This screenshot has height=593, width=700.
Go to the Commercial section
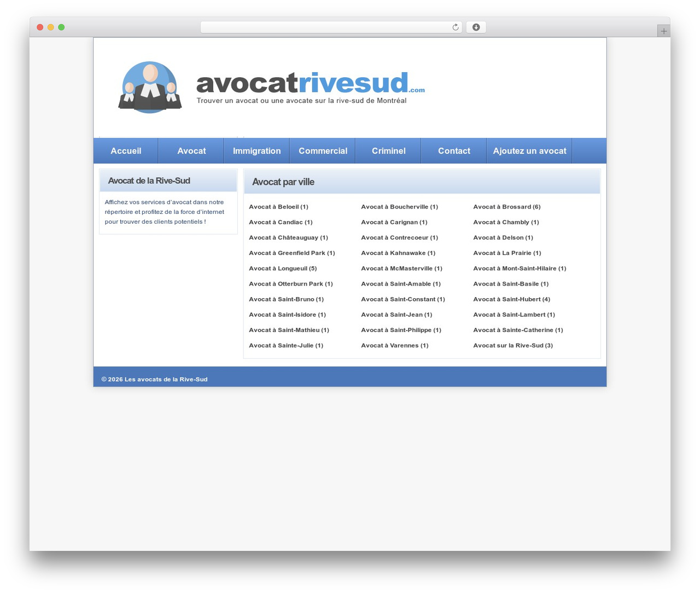(x=323, y=151)
